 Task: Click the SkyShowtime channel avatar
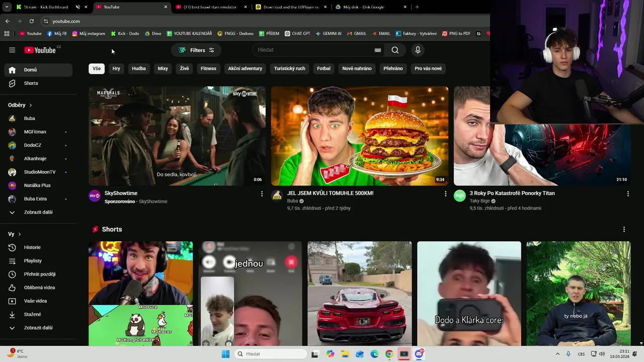[95, 196]
